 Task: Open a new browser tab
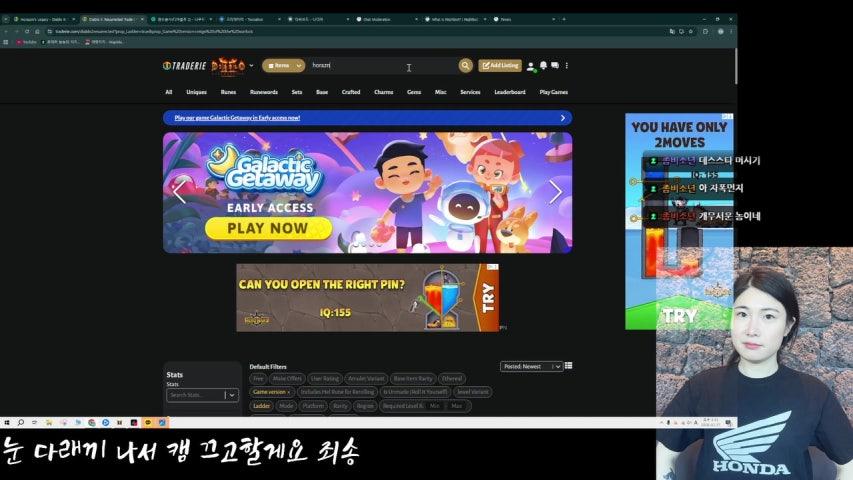[564, 19]
